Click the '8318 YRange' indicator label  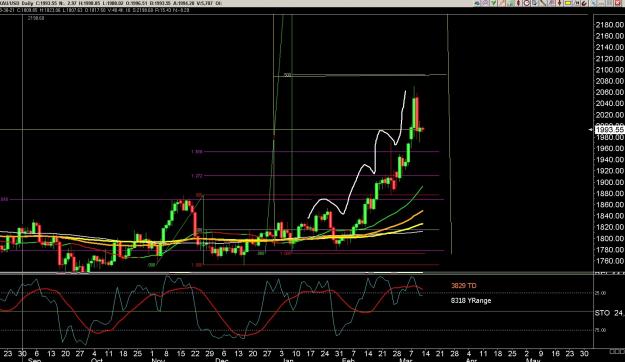point(471,301)
